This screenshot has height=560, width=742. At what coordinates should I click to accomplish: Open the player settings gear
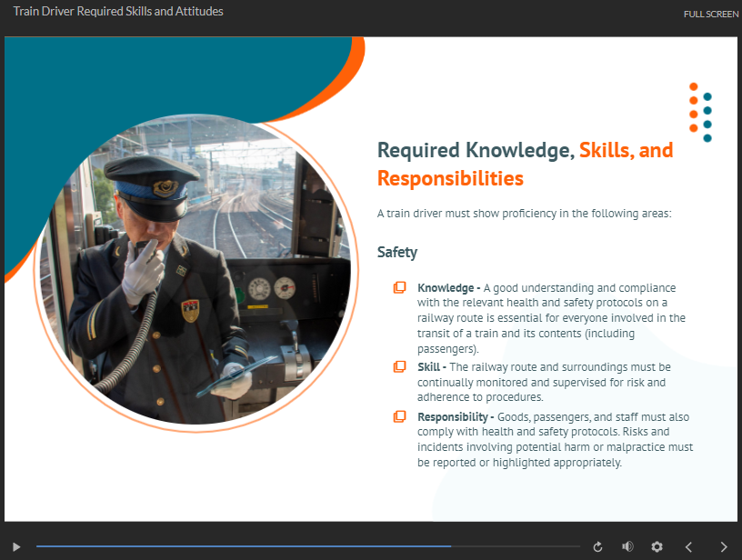(657, 546)
